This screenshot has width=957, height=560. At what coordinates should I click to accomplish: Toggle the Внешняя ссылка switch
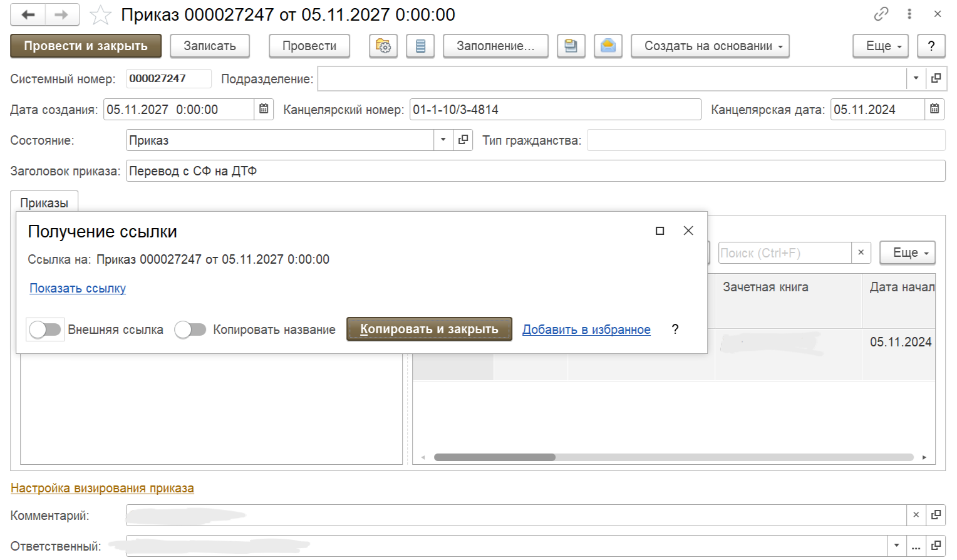tap(45, 329)
